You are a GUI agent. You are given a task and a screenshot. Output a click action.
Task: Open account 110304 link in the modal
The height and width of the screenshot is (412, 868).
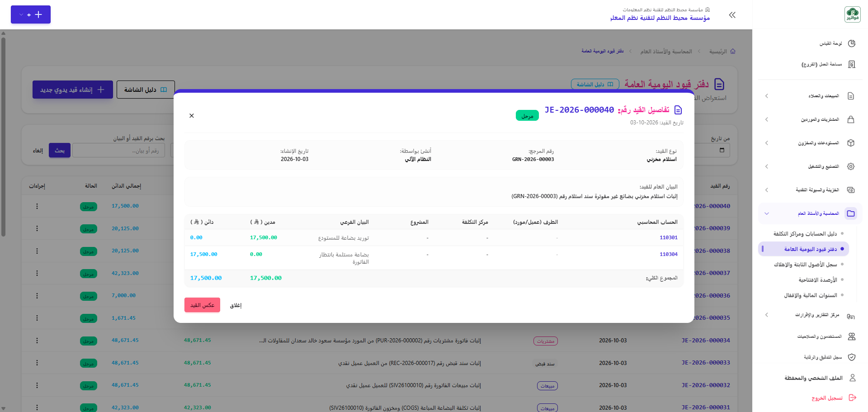pos(668,254)
